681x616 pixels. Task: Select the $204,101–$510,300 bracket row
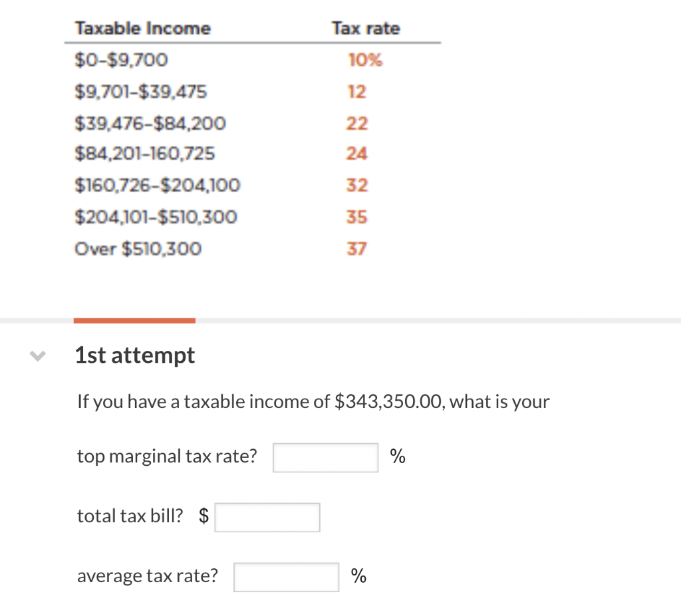click(156, 217)
